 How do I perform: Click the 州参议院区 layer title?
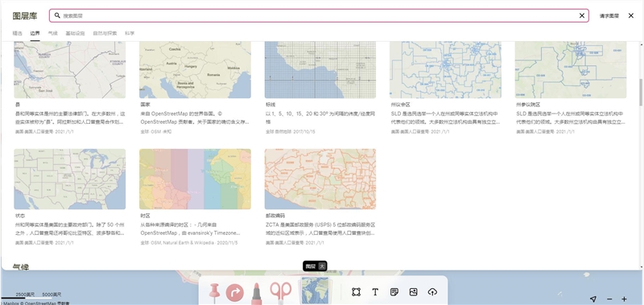tap(528, 105)
